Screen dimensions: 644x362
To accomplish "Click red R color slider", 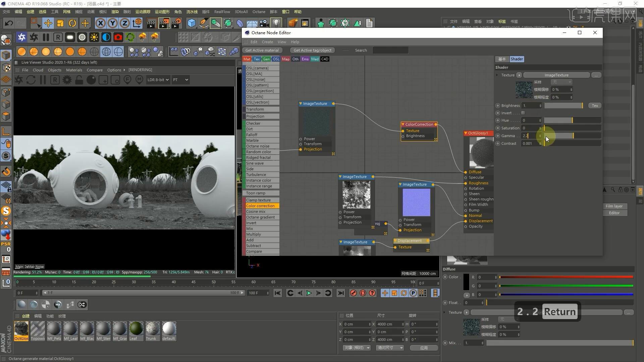I will (x=566, y=277).
